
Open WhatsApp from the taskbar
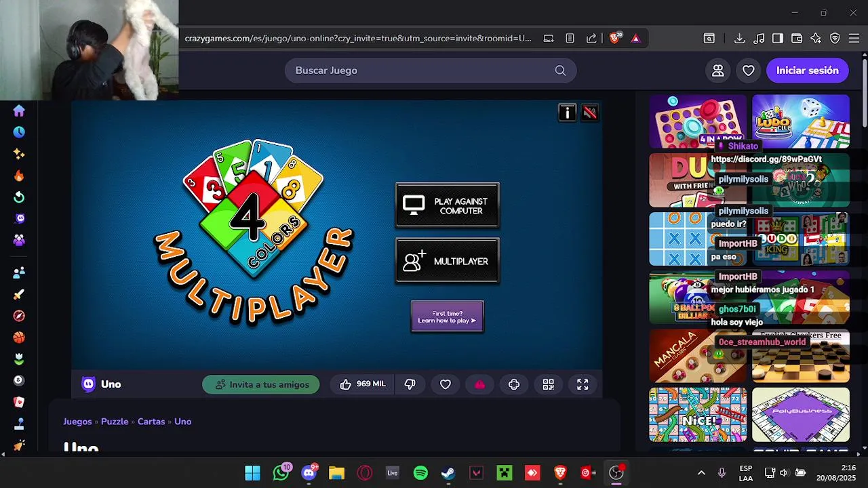click(281, 473)
